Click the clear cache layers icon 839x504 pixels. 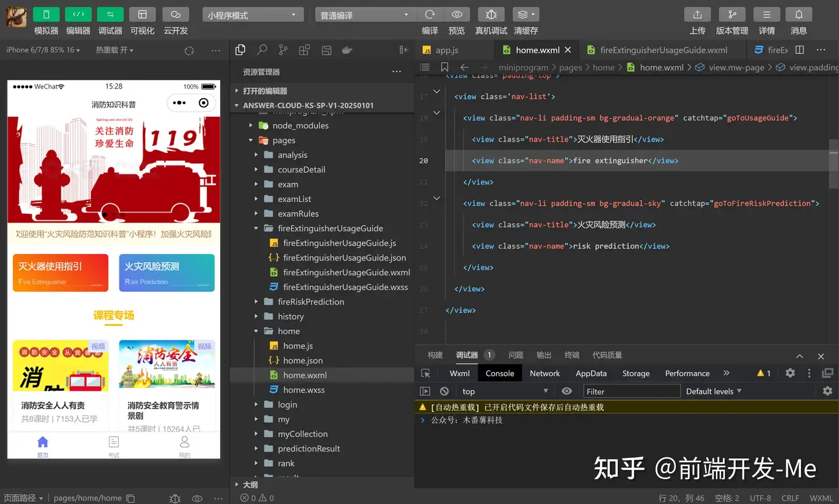pos(526,15)
